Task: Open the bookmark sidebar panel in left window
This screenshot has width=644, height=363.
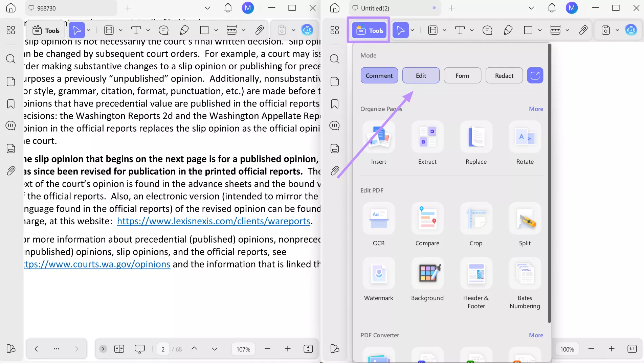Action: coord(11,104)
